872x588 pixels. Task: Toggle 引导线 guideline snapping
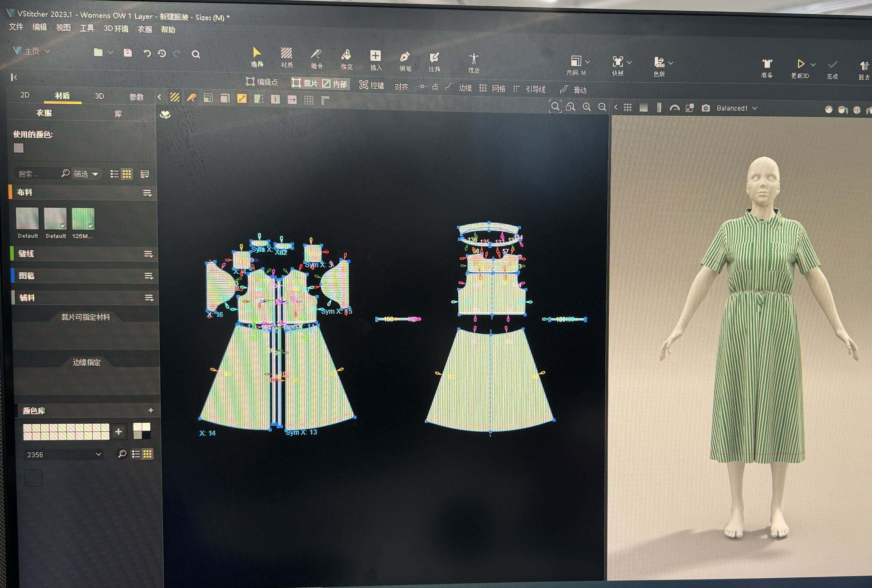coord(529,89)
